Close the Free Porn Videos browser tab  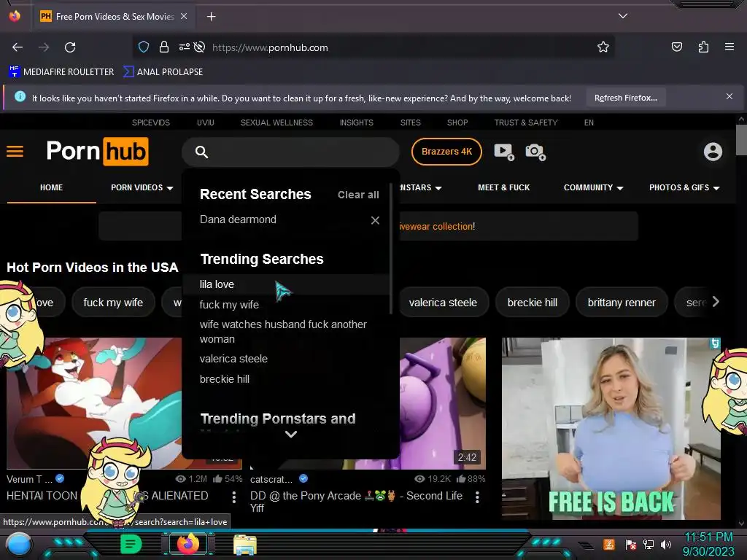(x=184, y=16)
